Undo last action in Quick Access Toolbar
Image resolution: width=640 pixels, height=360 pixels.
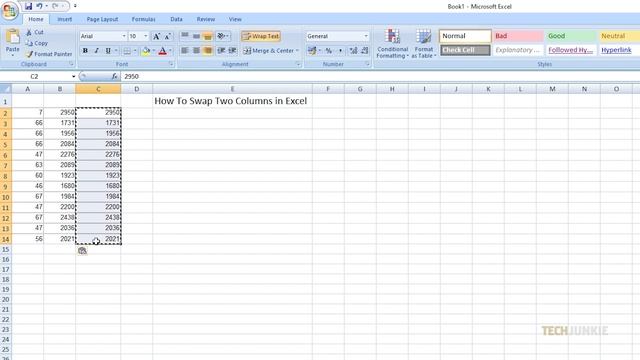[x=39, y=6]
